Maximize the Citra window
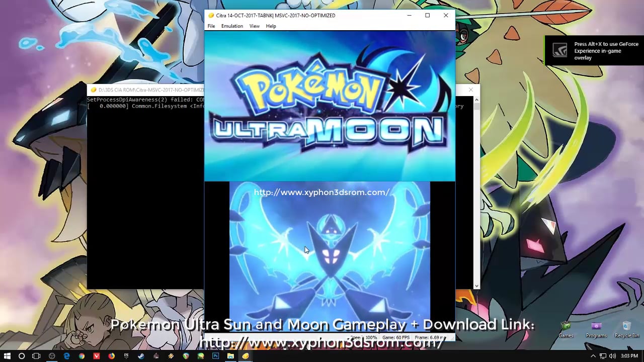 coord(427,16)
